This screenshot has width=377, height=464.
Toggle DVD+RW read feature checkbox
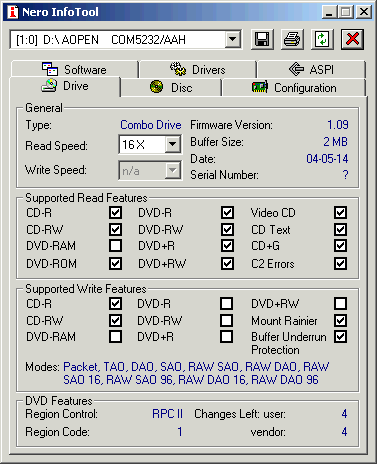227,263
